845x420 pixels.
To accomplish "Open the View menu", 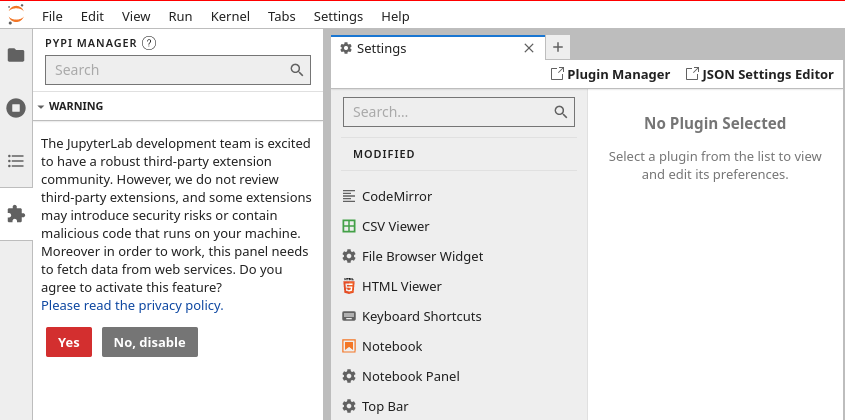I will [136, 16].
